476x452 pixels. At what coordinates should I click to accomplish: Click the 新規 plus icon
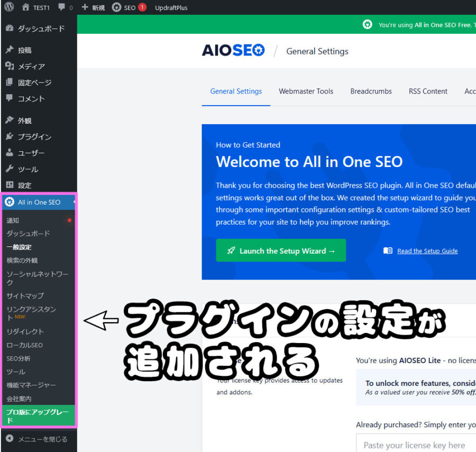pos(85,7)
